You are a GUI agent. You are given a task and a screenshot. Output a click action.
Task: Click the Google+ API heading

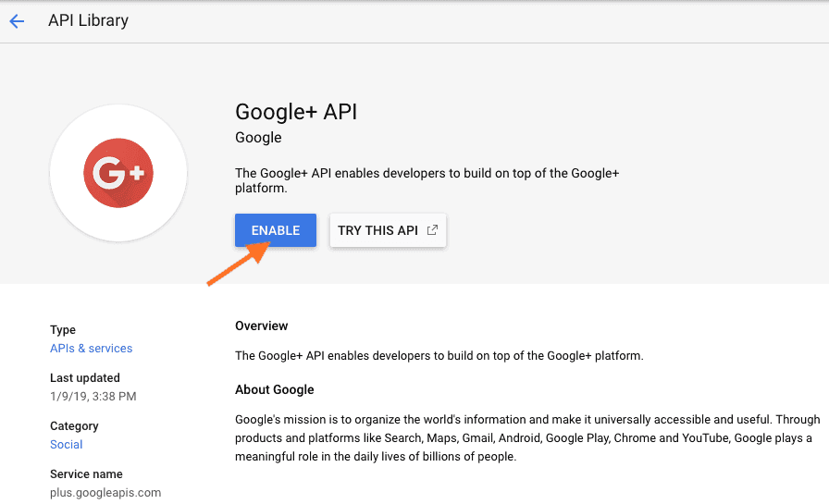coord(296,112)
